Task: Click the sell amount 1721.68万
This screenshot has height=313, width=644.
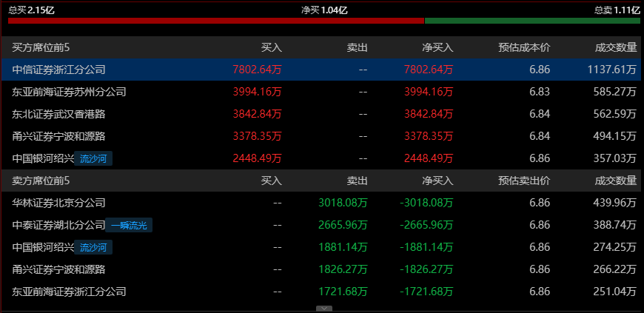Action: coord(343,292)
